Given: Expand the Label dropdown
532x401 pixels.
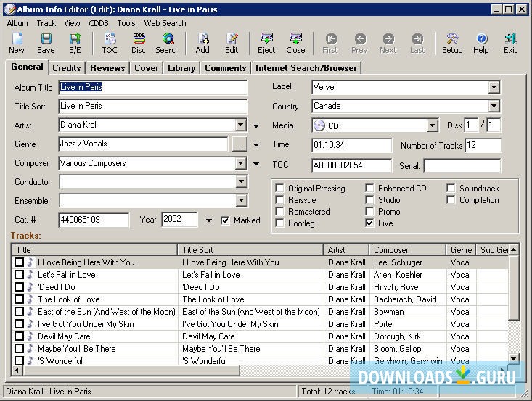Looking at the screenshot, I should click(x=494, y=88).
